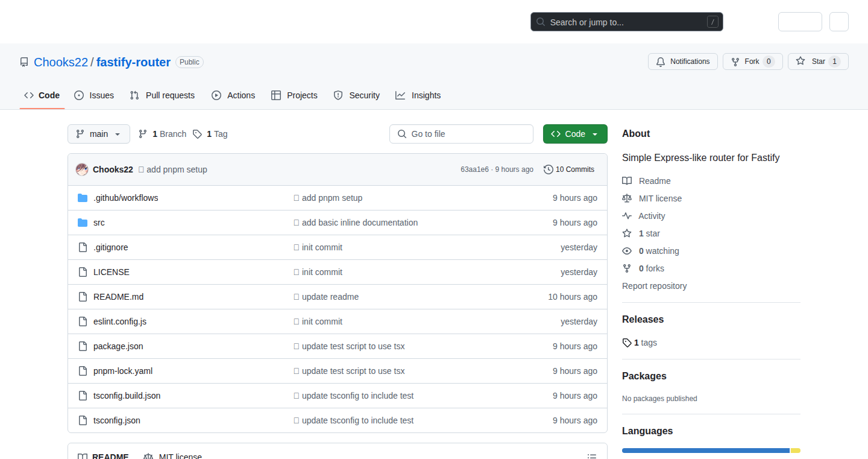Image resolution: width=868 pixels, height=459 pixels.
Task: Click the tsconfig.json file icon
Action: coord(83,420)
